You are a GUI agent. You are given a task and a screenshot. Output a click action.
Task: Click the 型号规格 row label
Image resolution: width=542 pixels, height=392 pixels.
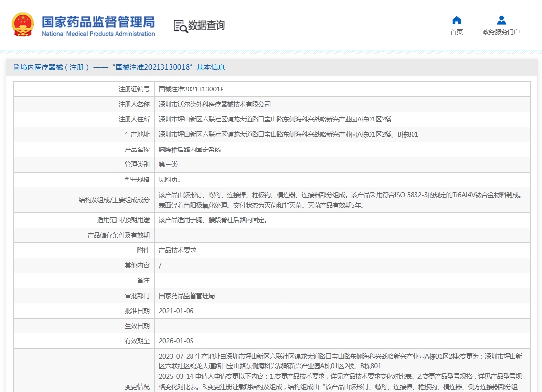click(137, 180)
